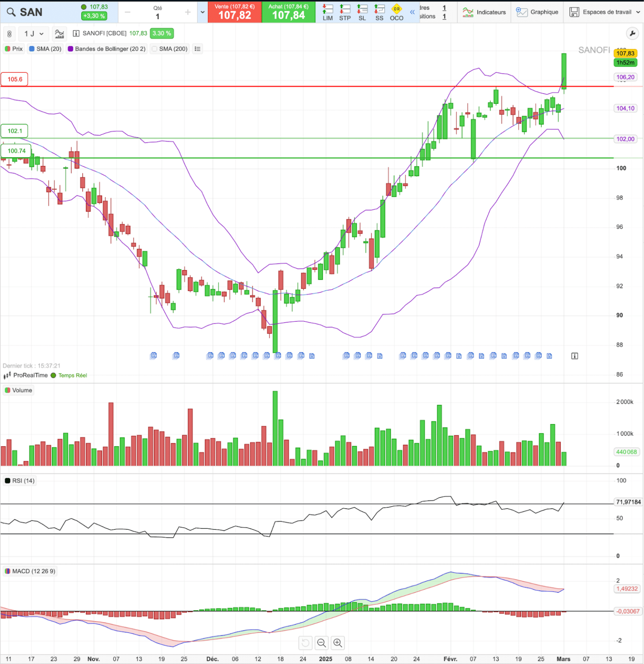Viewport: 644px width, 664px height.
Task: Click the green Achat buy button
Action: point(288,12)
